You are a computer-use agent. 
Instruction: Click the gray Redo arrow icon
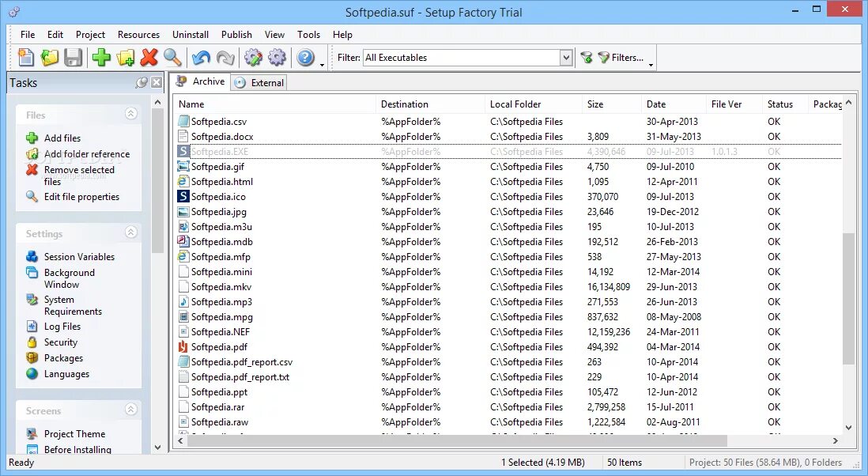(225, 58)
